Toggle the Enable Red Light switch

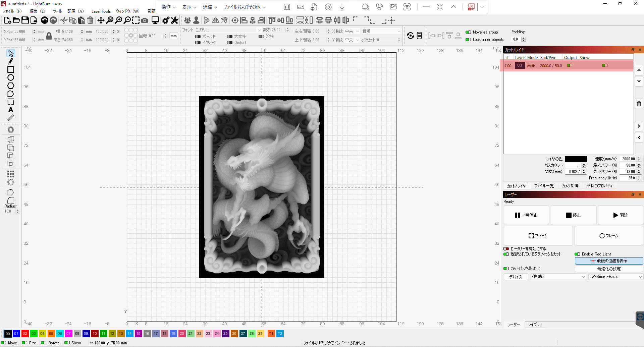coord(577,254)
